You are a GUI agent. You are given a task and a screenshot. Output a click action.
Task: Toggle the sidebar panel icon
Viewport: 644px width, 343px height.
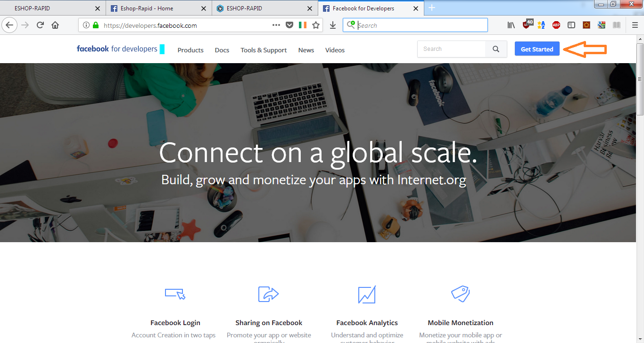click(571, 25)
